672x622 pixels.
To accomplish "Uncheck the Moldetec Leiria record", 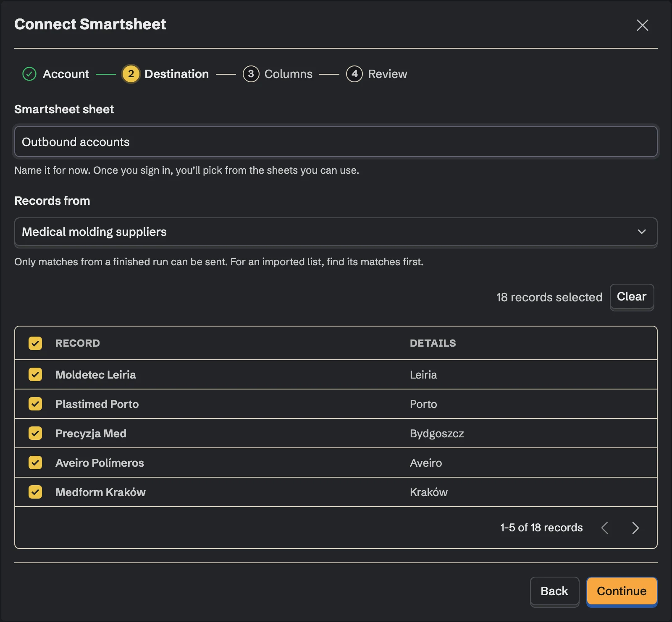I will coord(35,374).
